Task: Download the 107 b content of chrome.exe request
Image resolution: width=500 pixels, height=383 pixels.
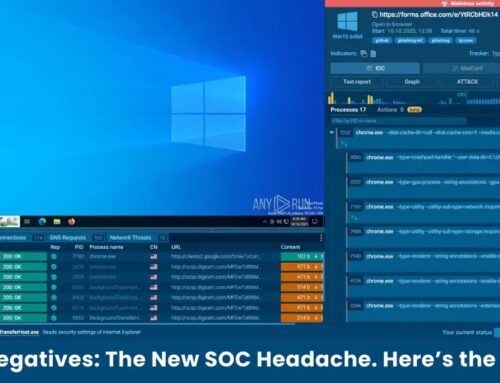Action: pos(316,257)
